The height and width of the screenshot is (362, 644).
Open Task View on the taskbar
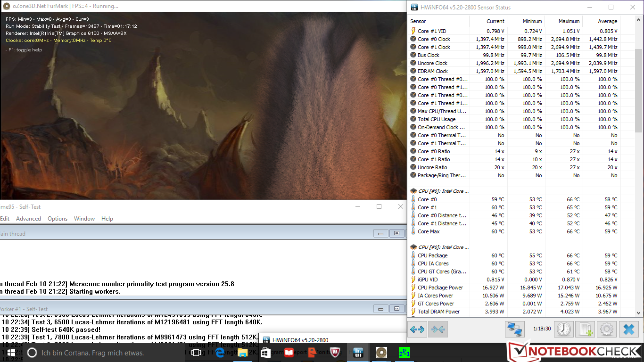[x=197, y=353]
